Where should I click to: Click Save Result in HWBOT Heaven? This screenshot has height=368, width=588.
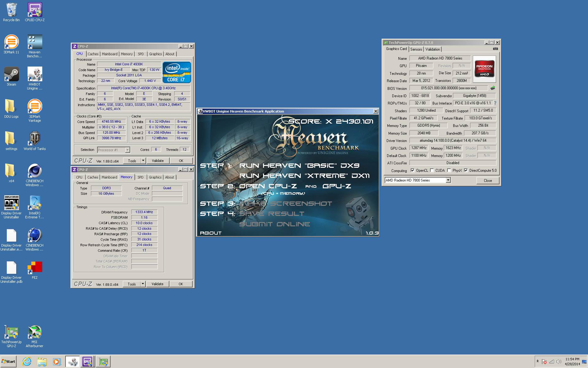click(272, 214)
